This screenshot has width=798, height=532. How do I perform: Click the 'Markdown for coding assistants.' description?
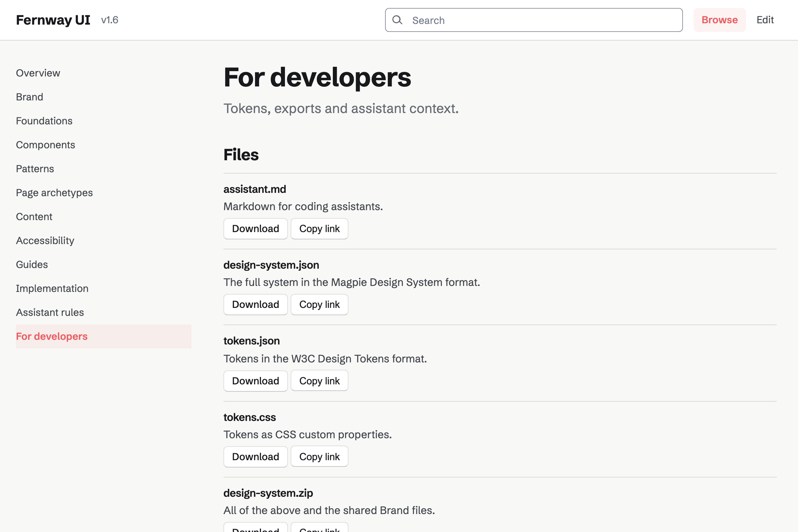[303, 206]
